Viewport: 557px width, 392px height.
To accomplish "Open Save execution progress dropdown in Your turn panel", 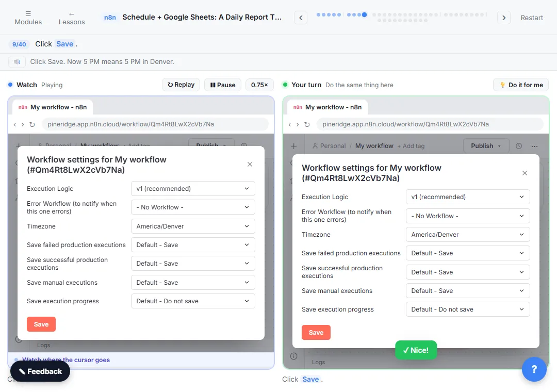I will click(468, 309).
